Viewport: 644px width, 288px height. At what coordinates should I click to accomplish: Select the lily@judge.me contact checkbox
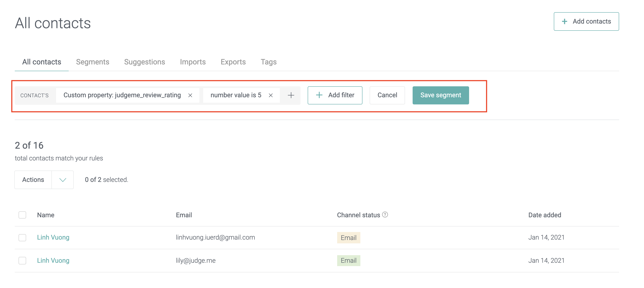(22, 260)
